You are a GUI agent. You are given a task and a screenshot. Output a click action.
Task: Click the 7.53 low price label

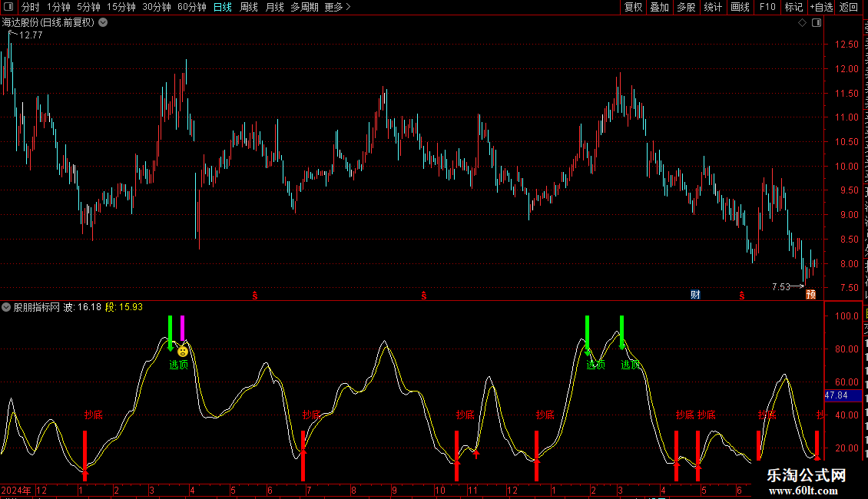coord(781,286)
